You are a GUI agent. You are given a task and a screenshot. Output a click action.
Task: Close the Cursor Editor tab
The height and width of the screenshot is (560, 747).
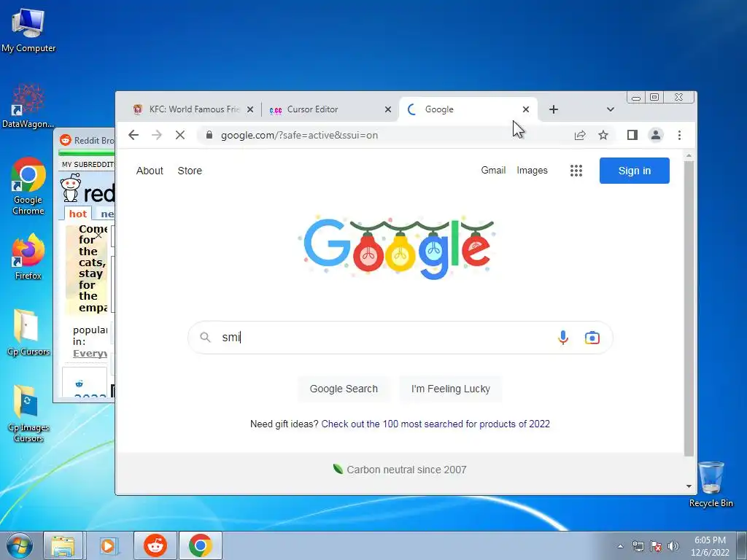click(x=388, y=109)
